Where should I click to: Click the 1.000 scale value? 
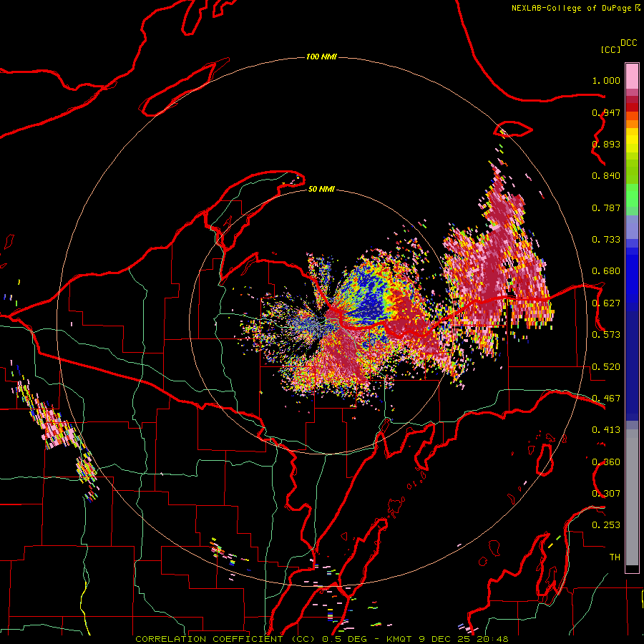[606, 80]
